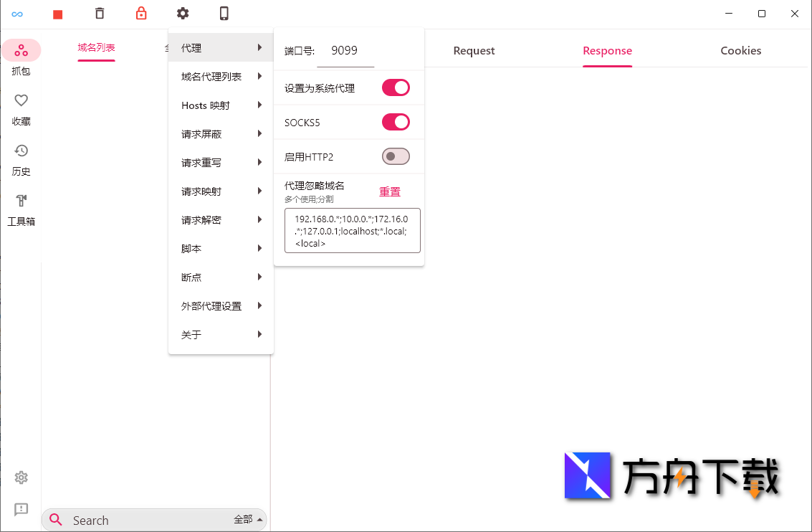The width and height of the screenshot is (812, 532).
Task: Turn off the SOCKS5 switch
Action: [396, 122]
